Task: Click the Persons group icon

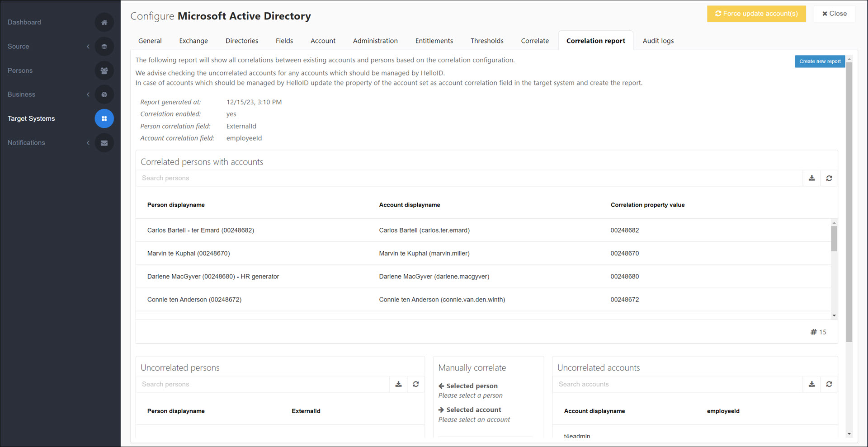Action: click(104, 71)
